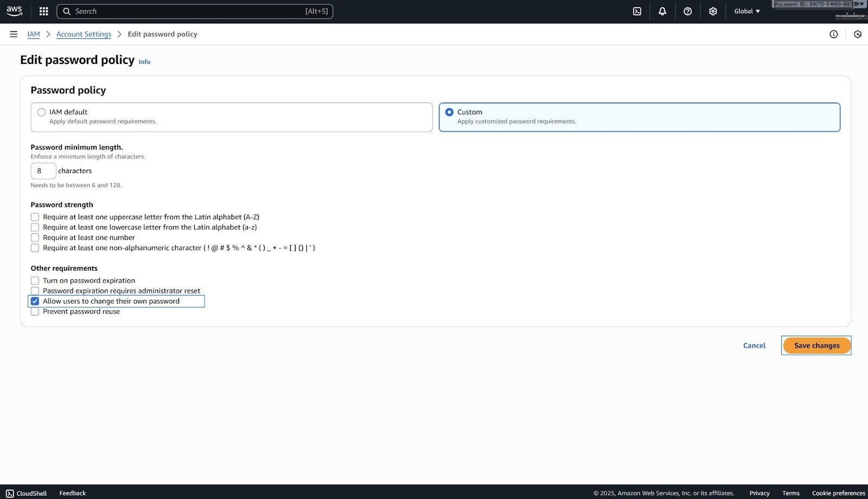Open Account Settings via the breadcrumb
Screen dimensions: 868x499
(84, 34)
